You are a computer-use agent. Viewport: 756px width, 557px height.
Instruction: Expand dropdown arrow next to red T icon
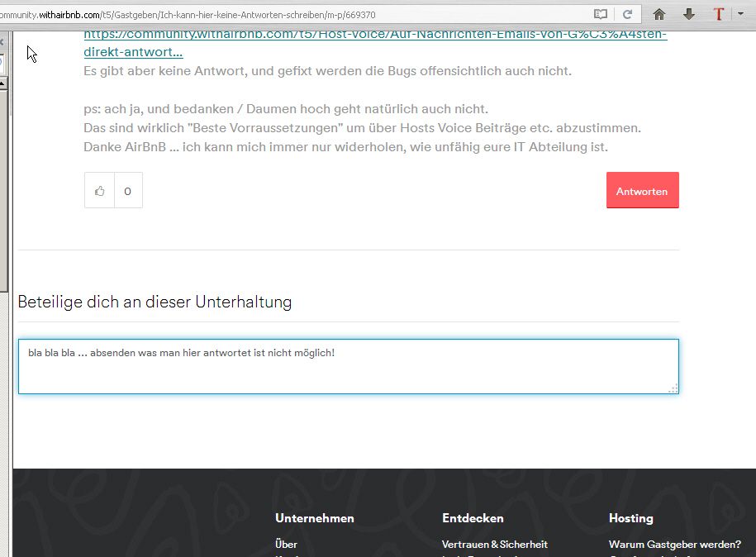(740, 14)
